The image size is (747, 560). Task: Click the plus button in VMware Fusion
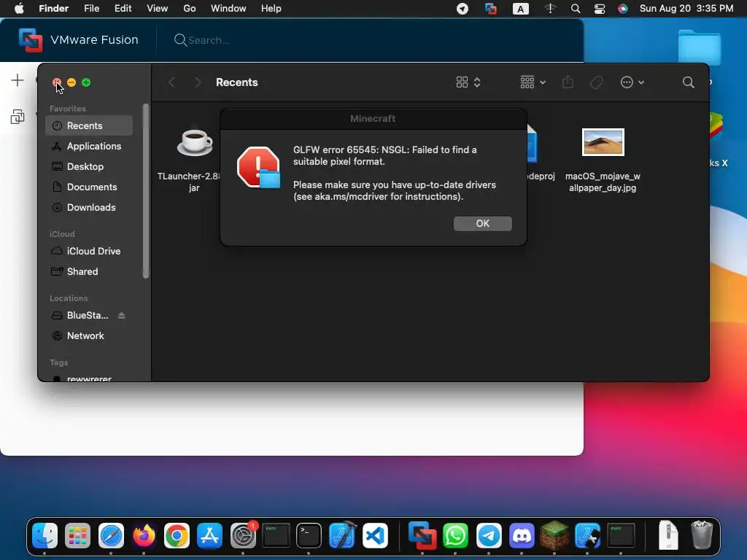pyautogui.click(x=18, y=80)
